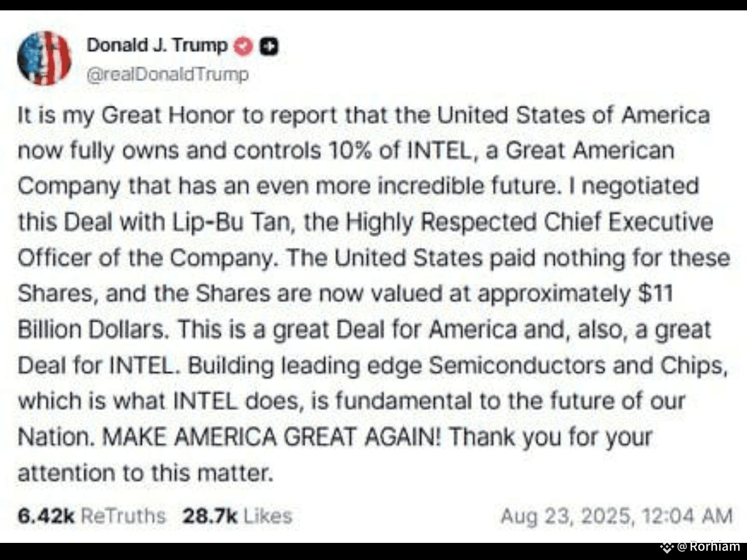Click the $11 value in the post

point(656,293)
